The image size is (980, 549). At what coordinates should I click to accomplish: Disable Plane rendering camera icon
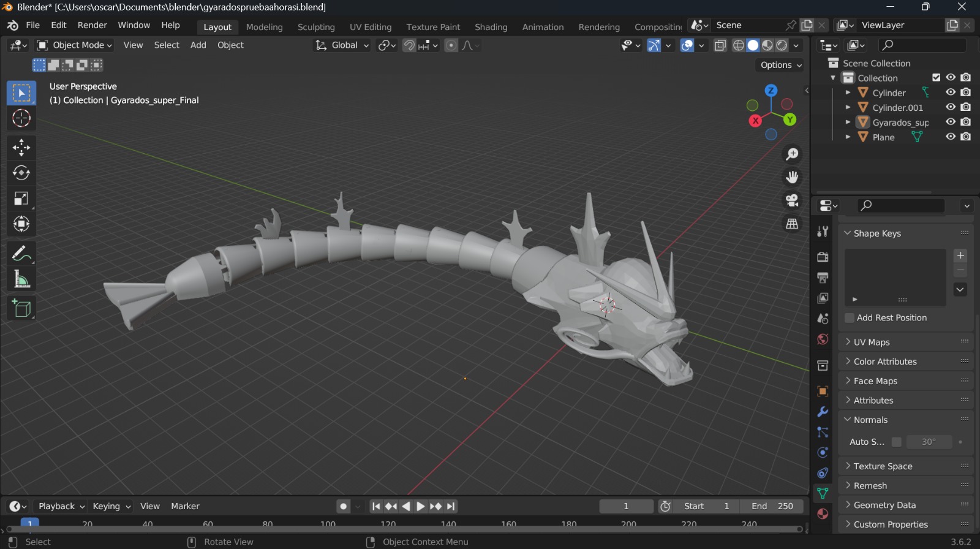(x=966, y=137)
